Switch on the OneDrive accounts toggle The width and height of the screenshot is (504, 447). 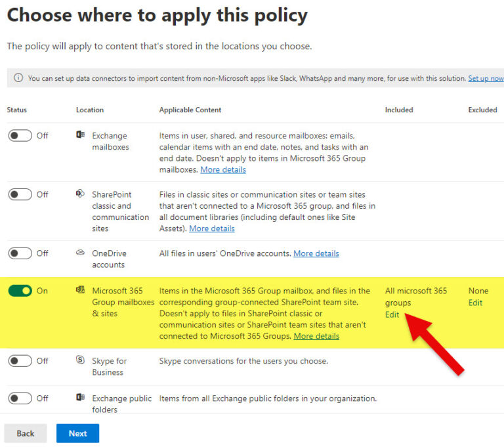click(20, 253)
